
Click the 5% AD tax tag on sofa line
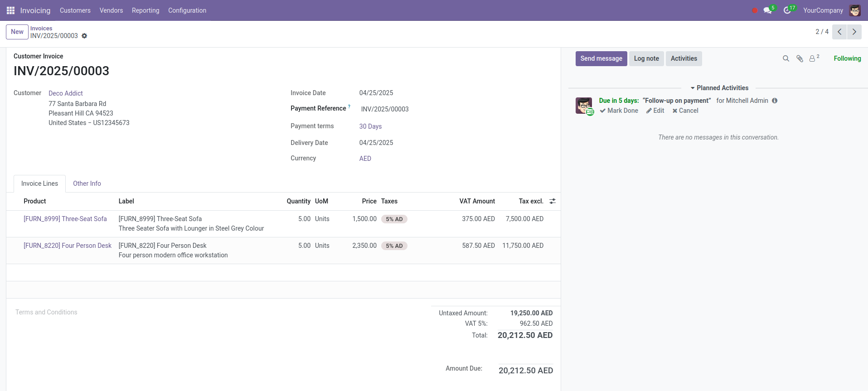pos(394,219)
